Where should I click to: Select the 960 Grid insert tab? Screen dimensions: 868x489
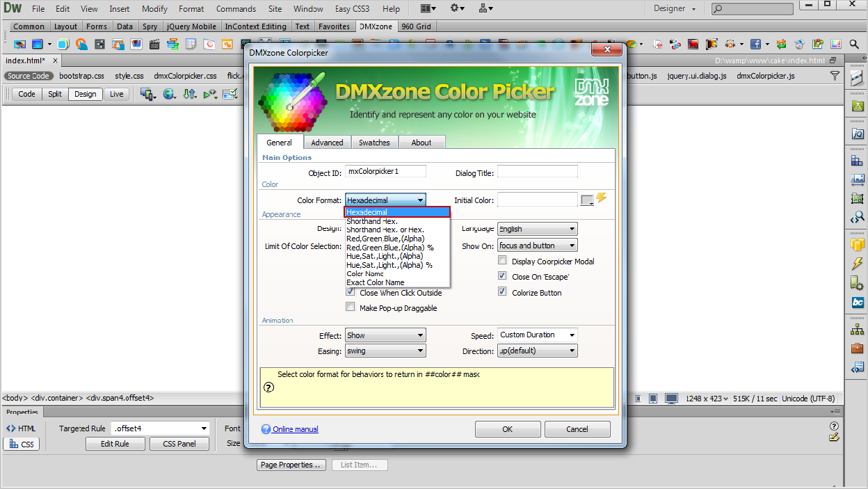(x=416, y=26)
